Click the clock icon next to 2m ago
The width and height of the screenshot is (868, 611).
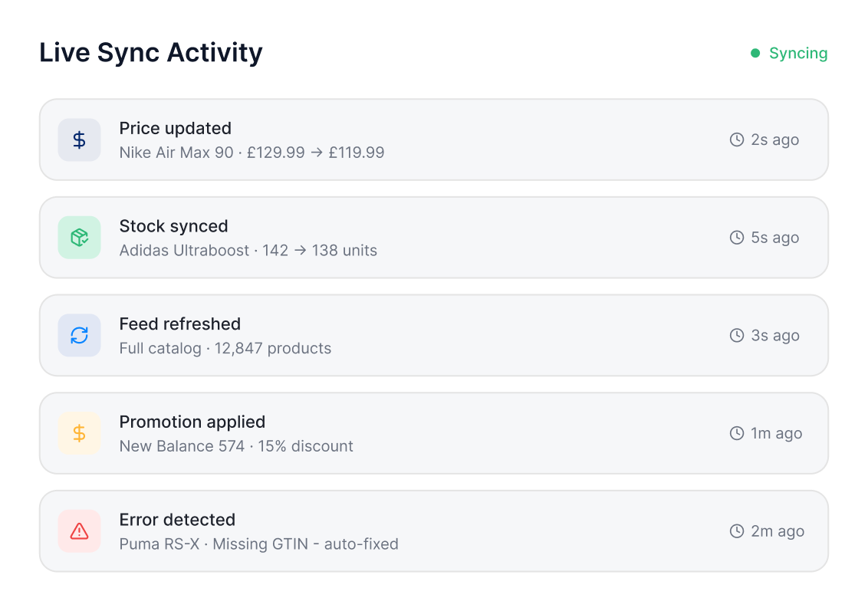coord(737,531)
